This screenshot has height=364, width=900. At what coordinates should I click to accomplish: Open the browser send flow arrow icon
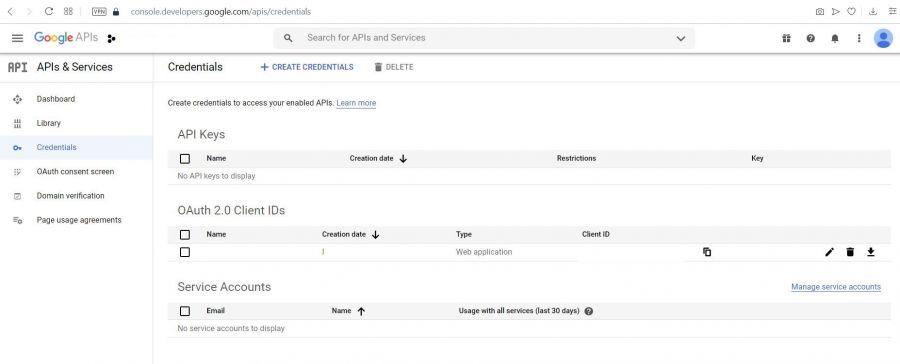pyautogui.click(x=836, y=11)
